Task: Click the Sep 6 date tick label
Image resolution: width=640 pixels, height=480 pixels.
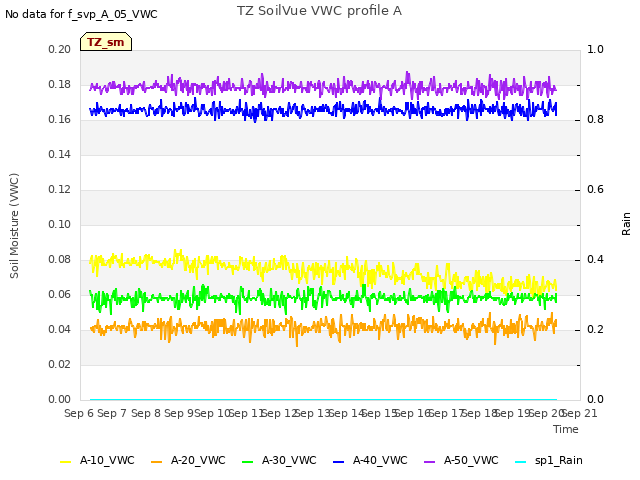Action: tap(79, 413)
